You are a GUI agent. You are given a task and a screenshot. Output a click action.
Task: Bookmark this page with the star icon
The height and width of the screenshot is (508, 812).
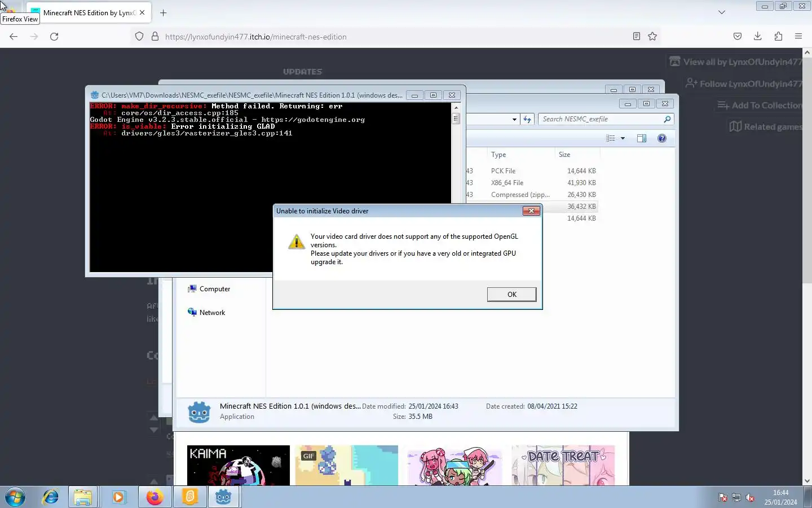point(652,36)
